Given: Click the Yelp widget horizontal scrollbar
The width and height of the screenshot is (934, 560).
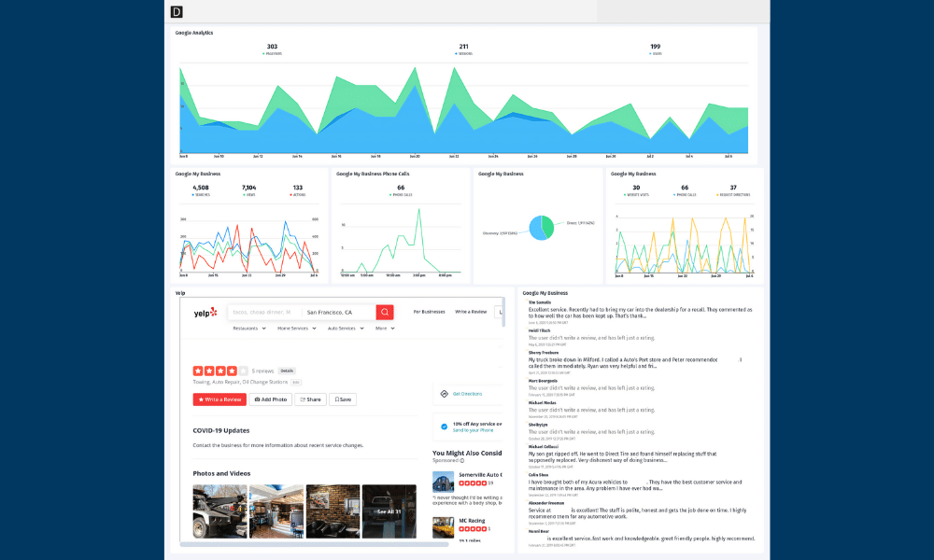Looking at the screenshot, I should [x=315, y=544].
